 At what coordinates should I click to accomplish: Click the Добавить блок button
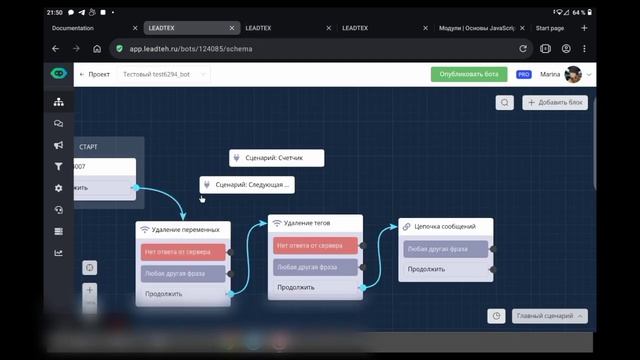[x=555, y=102]
